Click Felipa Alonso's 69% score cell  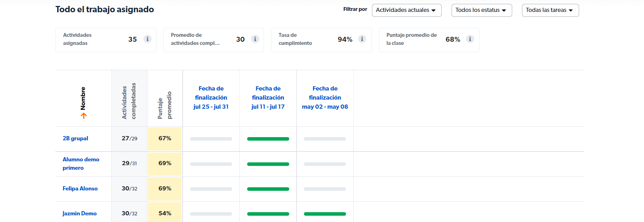pyautogui.click(x=165, y=189)
